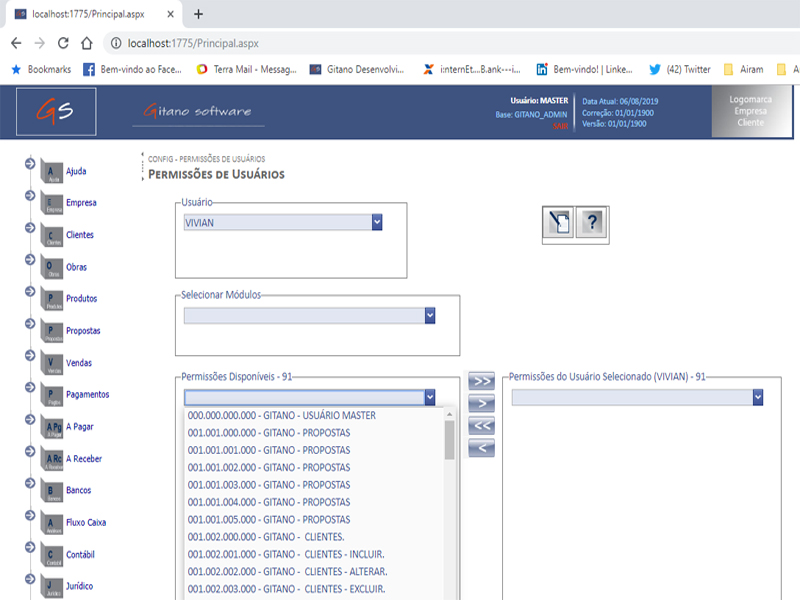Click the new document icon button
The height and width of the screenshot is (600, 800).
[558, 224]
